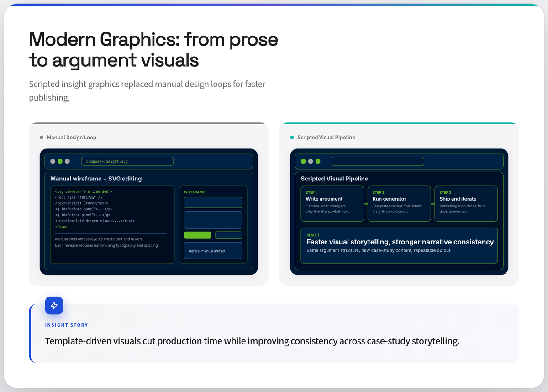Click the Faster visual storytelling headline link
548x392 pixels.
(399, 242)
